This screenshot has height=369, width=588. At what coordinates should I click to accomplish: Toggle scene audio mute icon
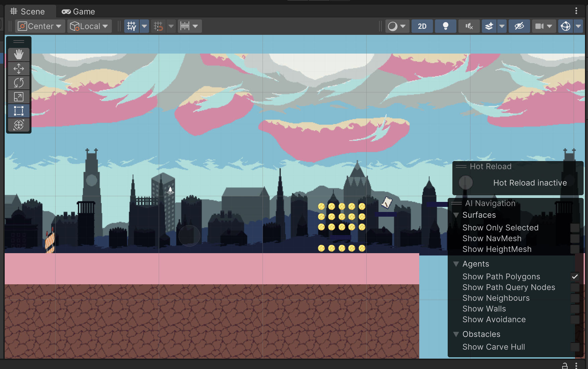point(469,26)
